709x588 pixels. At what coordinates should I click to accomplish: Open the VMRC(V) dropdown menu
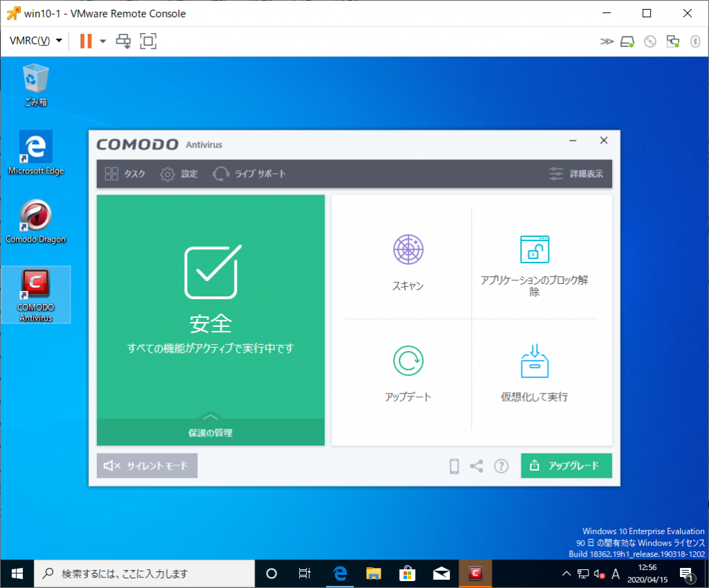point(36,41)
